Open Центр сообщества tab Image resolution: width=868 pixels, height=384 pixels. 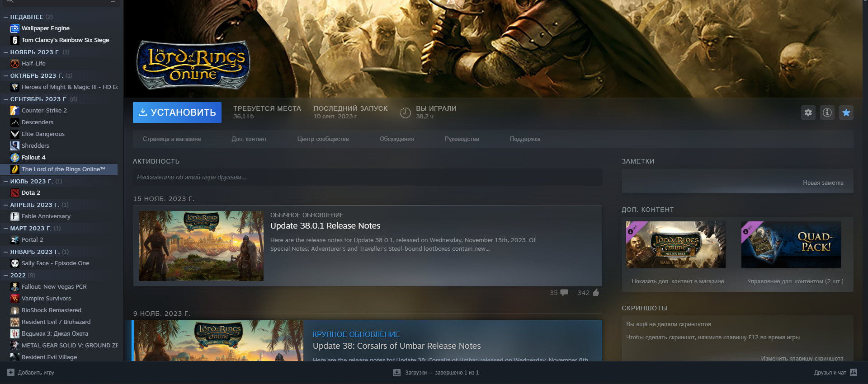click(x=323, y=139)
